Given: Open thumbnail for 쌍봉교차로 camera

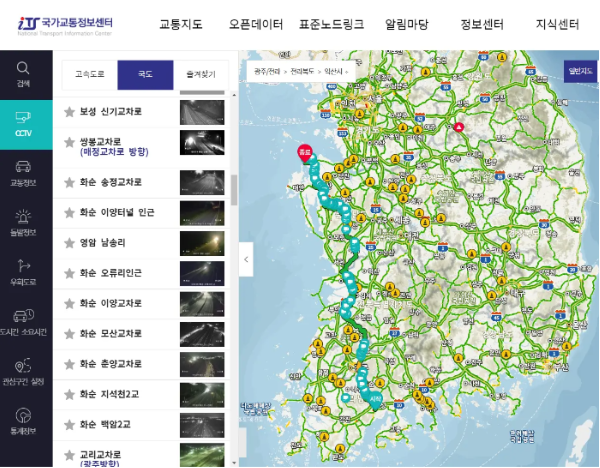Looking at the screenshot, I should (202, 143).
